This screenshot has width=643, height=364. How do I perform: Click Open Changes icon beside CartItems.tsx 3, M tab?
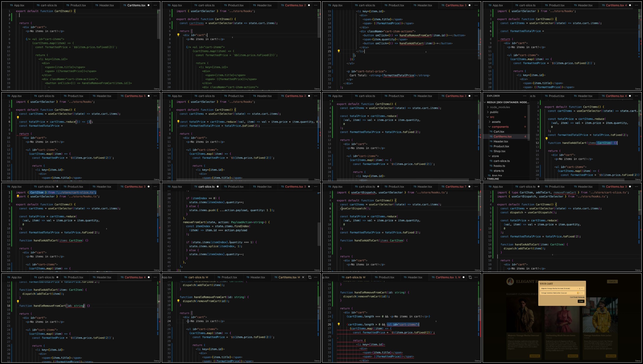click(x=470, y=277)
